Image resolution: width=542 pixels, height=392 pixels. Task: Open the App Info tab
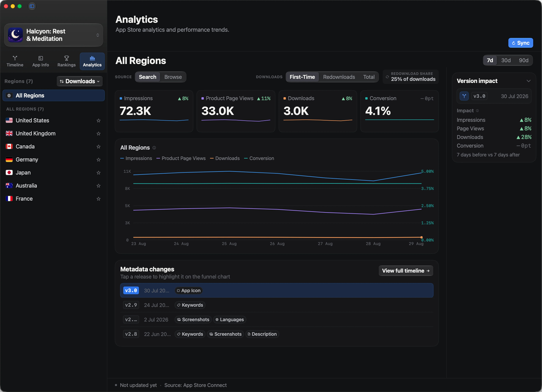pos(41,61)
